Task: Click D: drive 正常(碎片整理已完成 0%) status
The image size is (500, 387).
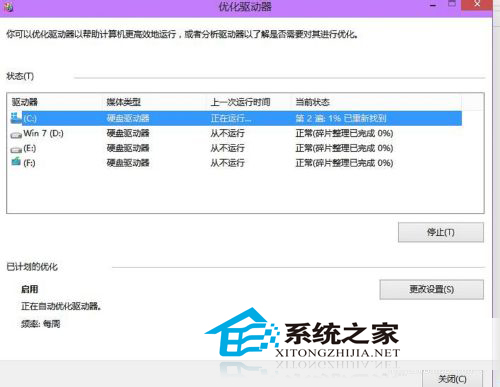Action: 344,133
